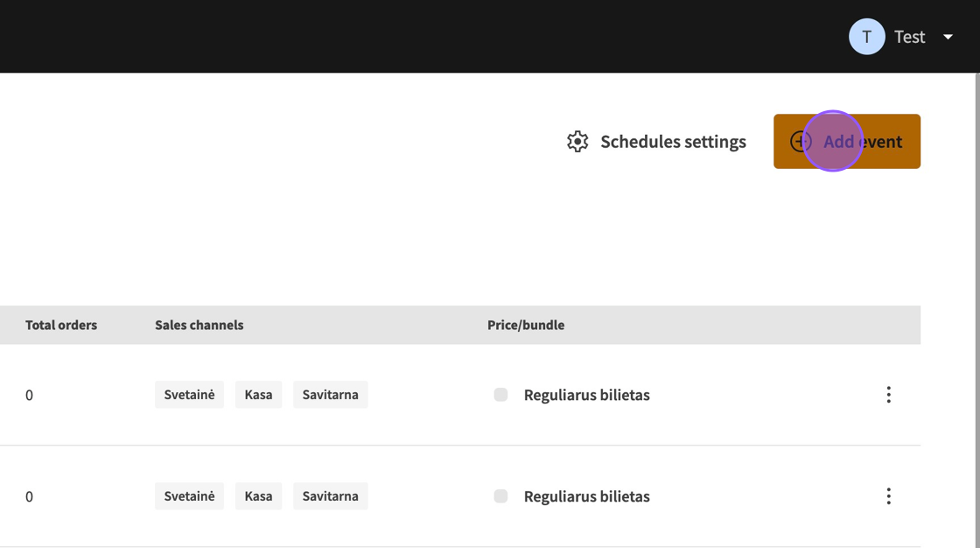Click the plus icon on Add event
The height and width of the screenshot is (548, 980).
click(x=800, y=142)
